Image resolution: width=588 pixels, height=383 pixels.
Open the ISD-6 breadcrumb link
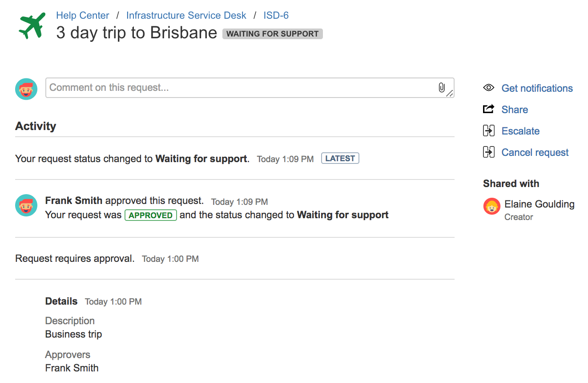click(x=276, y=16)
